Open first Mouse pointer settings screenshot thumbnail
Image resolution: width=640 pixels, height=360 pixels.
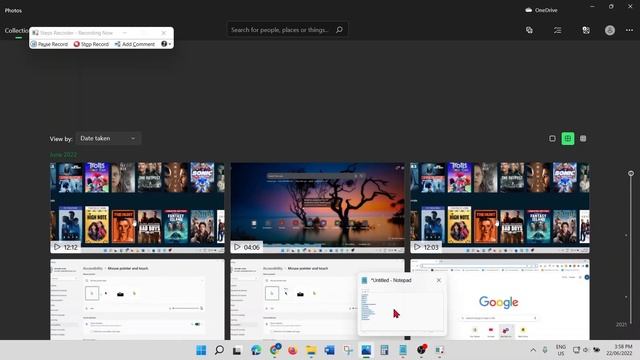137,299
